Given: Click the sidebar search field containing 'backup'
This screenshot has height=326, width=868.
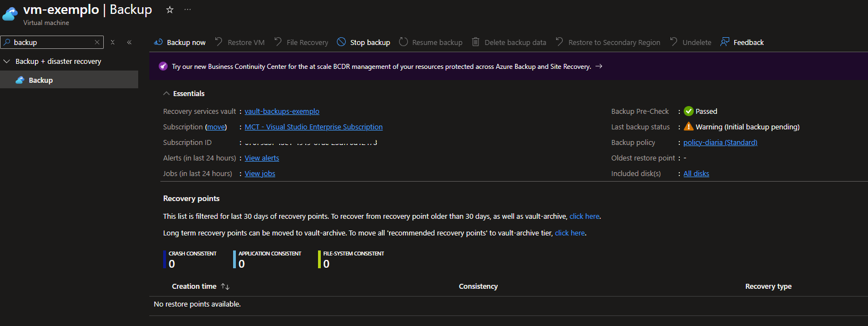Looking at the screenshot, I should point(52,42).
